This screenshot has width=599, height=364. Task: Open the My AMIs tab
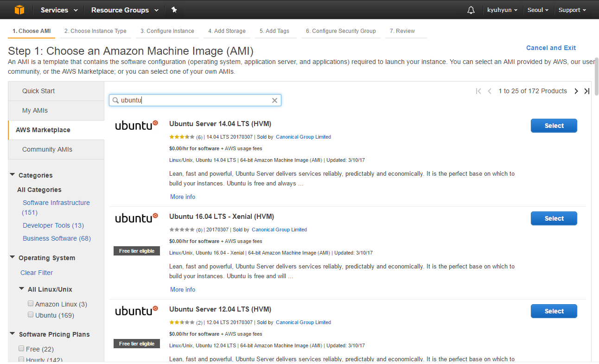56,110
